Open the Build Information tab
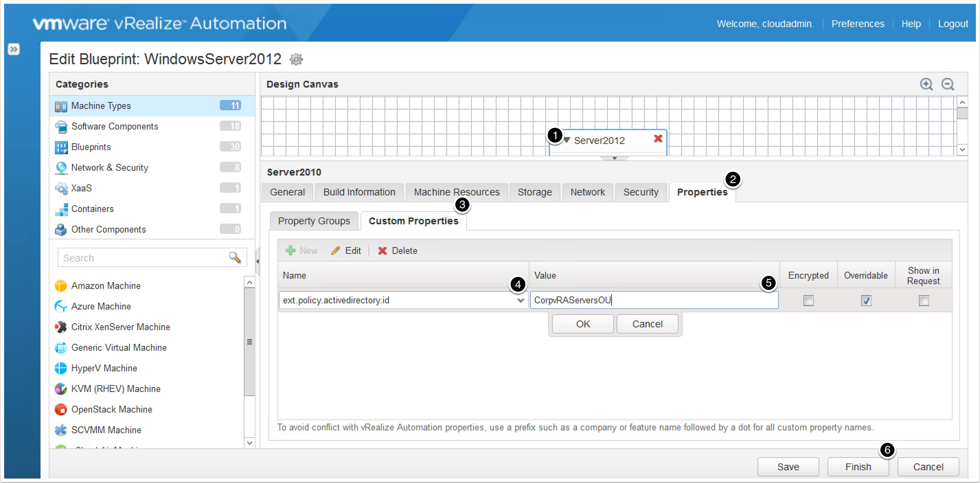Screen dimensions: 980x483 pos(359,192)
